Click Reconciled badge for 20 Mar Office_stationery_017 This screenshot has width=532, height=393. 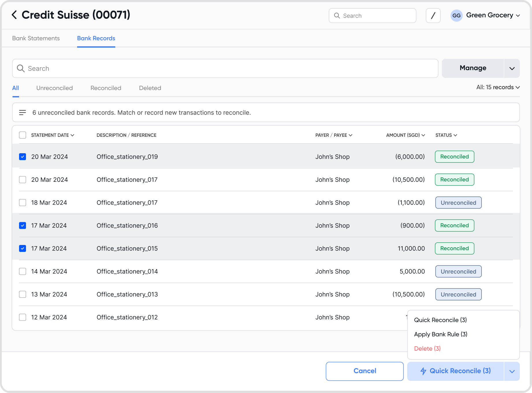point(455,180)
